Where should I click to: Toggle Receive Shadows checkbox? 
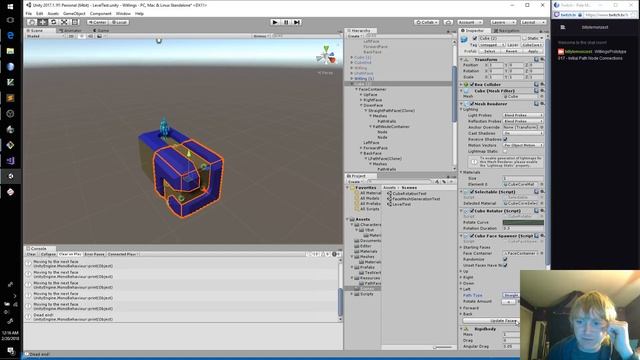coord(505,139)
